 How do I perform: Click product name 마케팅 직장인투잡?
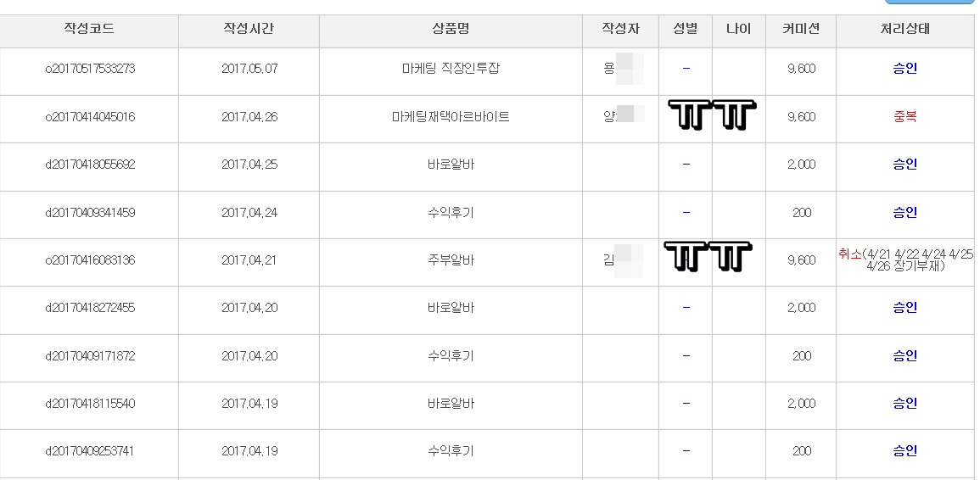click(451, 69)
